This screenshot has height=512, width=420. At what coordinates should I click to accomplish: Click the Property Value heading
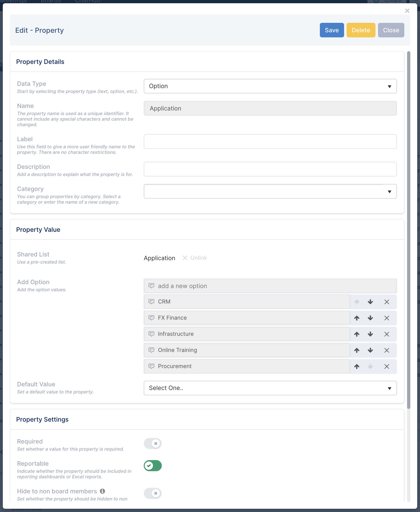point(38,230)
